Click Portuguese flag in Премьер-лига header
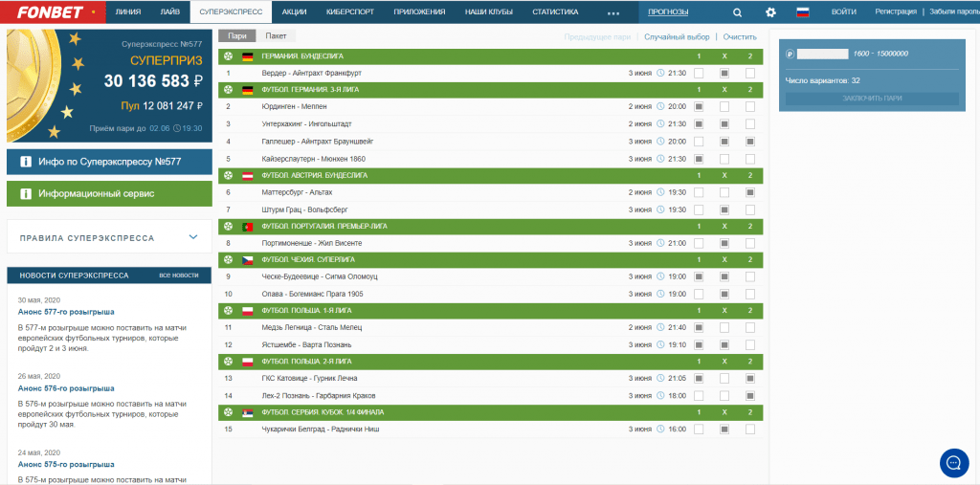980x485 pixels. coord(247,227)
